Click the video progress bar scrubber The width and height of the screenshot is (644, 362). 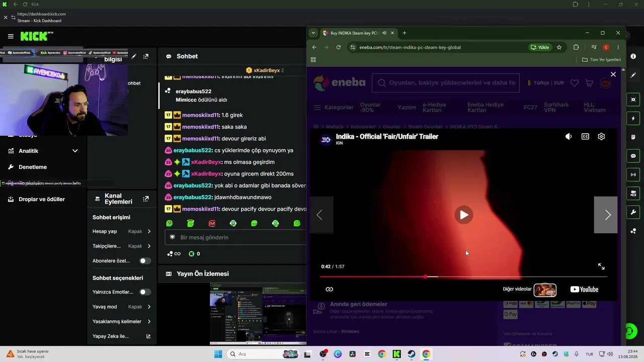tap(426, 277)
